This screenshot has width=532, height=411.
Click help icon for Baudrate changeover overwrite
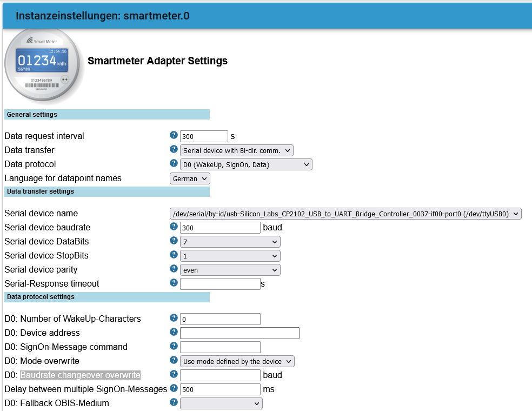(x=174, y=374)
